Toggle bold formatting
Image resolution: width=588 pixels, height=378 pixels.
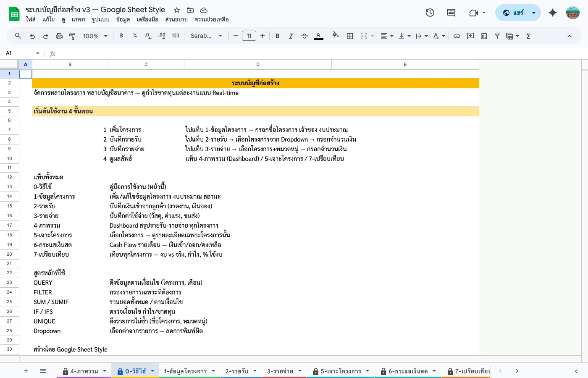(x=277, y=36)
